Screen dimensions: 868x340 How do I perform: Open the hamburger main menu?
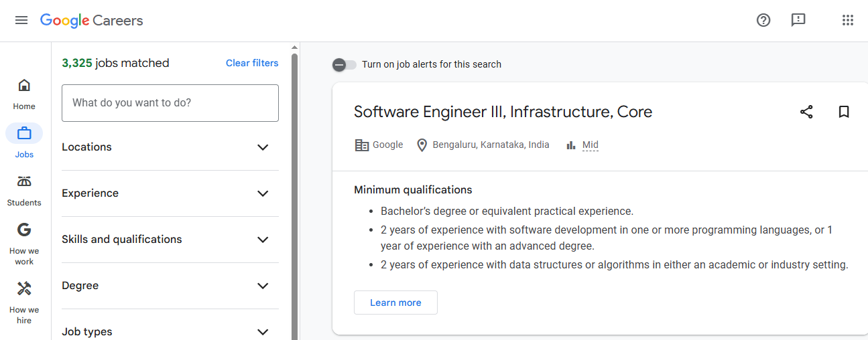(x=21, y=20)
